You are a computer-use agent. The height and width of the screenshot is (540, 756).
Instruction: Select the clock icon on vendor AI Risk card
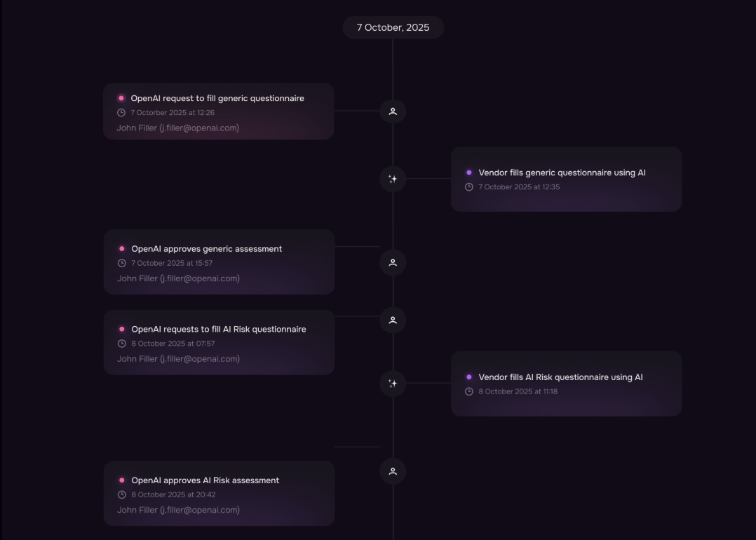469,391
